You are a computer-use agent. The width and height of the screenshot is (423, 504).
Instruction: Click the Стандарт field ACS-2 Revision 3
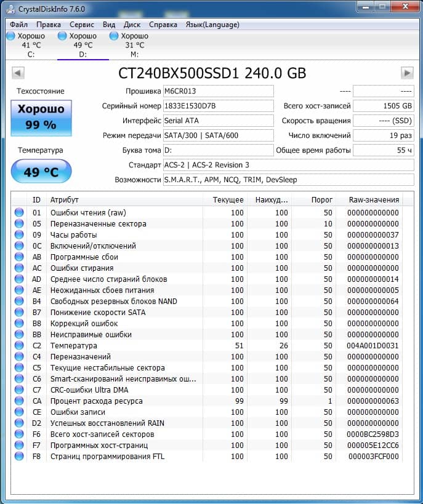289,165
